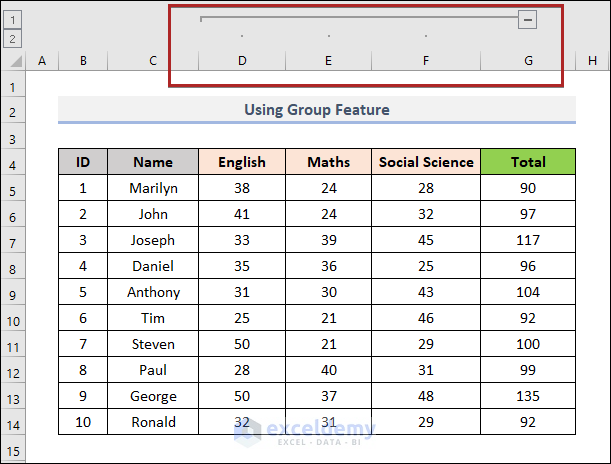Click the Social Science header cell

coord(426,162)
